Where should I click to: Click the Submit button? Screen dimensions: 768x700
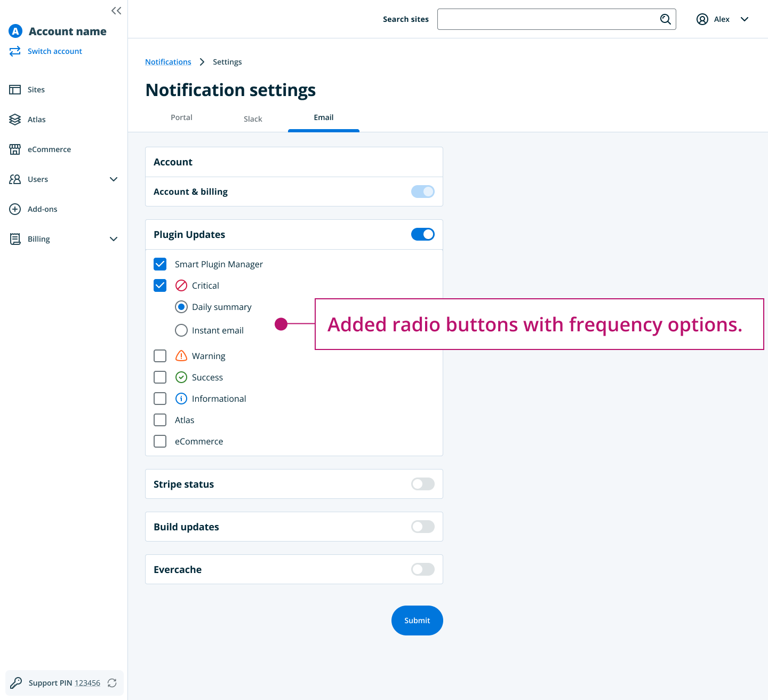pyautogui.click(x=417, y=621)
